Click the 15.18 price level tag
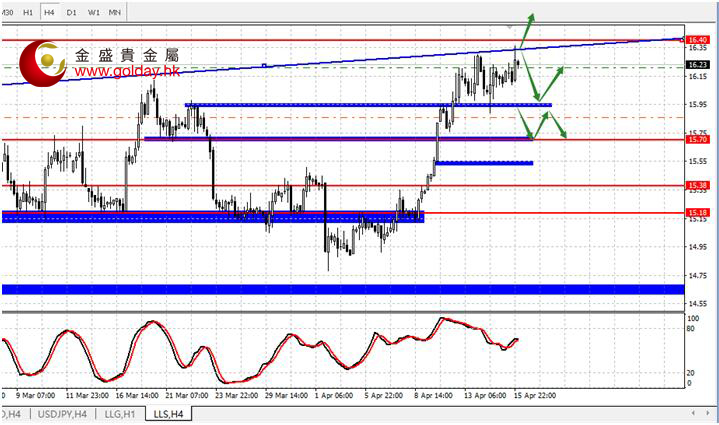Image resolution: width=719 pixels, height=425 pixels. tap(698, 212)
